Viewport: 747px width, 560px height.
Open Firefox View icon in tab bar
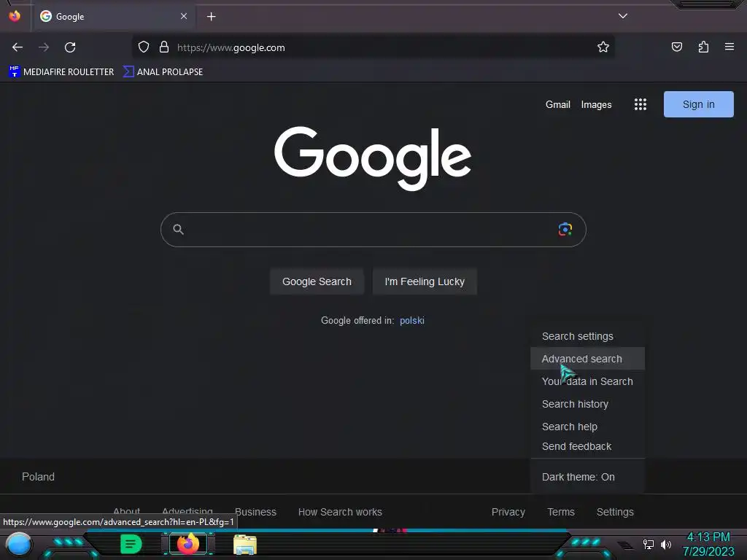(15, 16)
